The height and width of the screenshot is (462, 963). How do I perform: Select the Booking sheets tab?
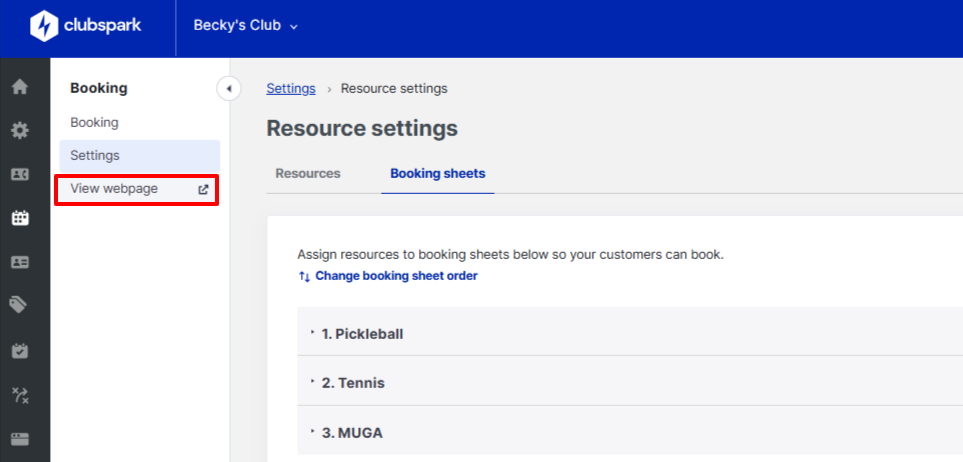437,173
